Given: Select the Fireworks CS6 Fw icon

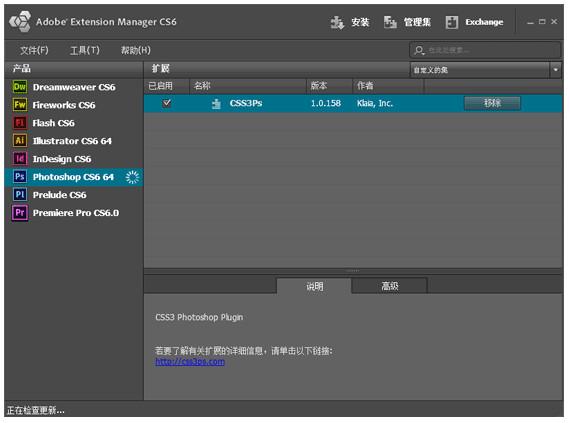Looking at the screenshot, I should coord(20,105).
